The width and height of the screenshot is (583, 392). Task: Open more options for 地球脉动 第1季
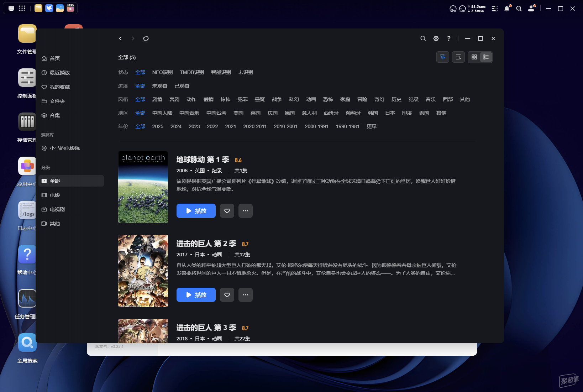click(x=246, y=211)
